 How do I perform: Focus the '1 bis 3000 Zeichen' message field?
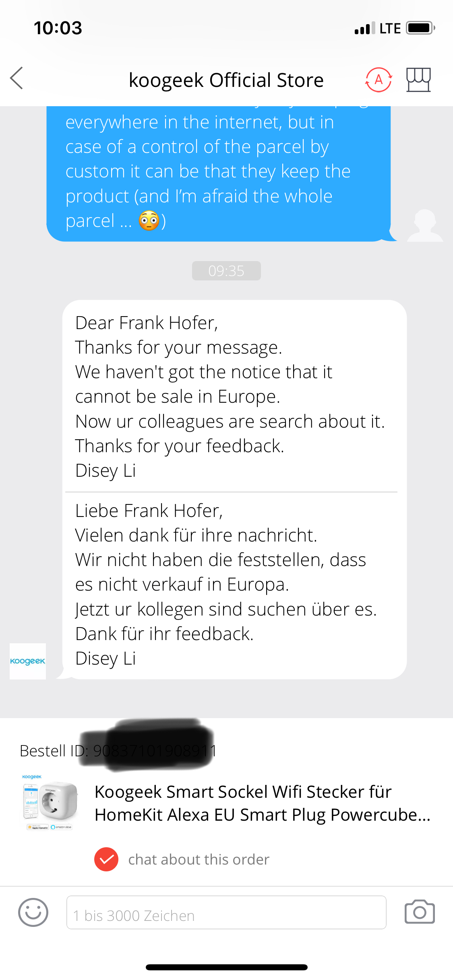226,912
